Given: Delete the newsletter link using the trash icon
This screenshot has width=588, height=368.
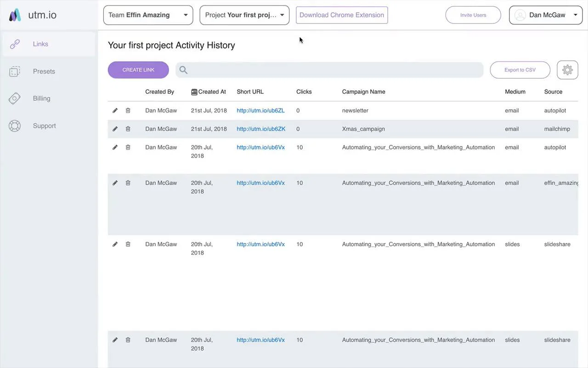Looking at the screenshot, I should click(128, 110).
